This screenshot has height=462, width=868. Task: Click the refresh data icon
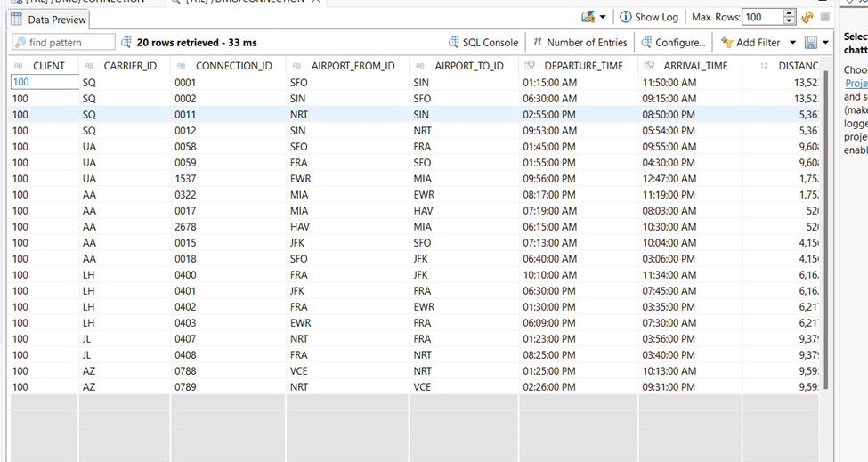[x=807, y=17]
